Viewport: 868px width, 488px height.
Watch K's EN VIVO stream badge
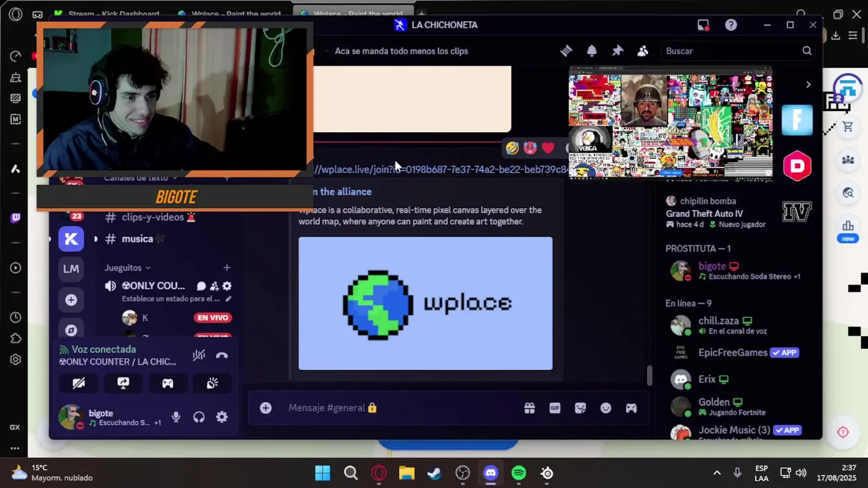(213, 318)
